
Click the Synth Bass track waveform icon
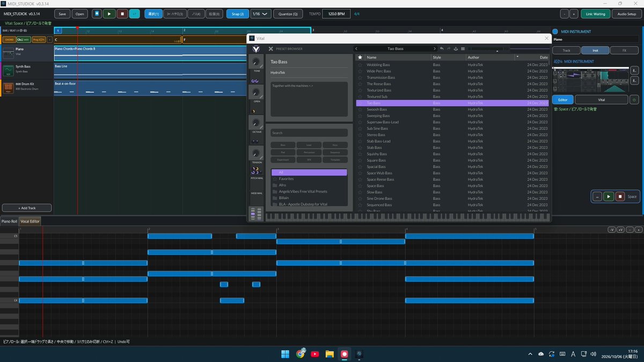click(x=8, y=70)
